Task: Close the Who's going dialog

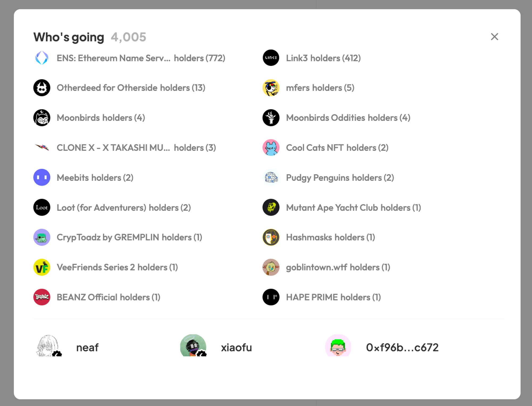Action: [494, 37]
